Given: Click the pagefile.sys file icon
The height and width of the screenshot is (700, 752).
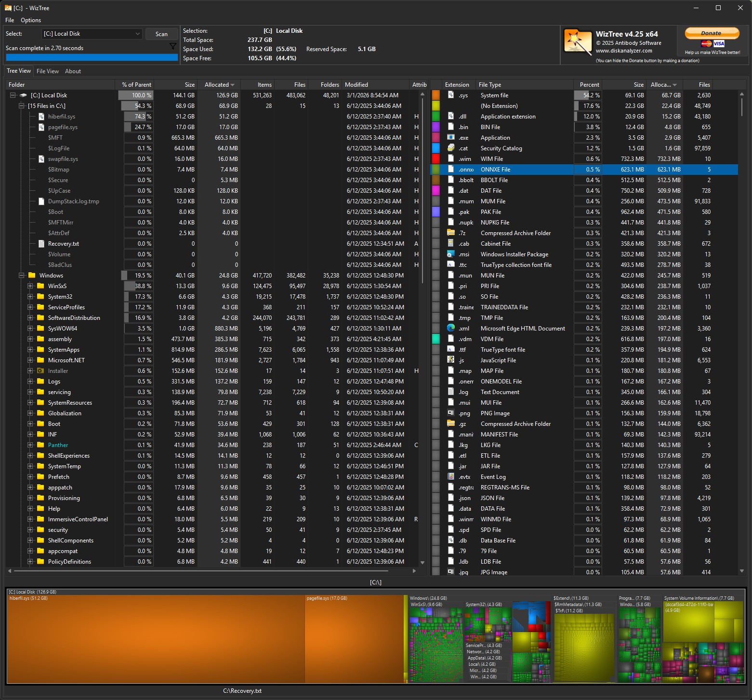Looking at the screenshot, I should [x=41, y=127].
